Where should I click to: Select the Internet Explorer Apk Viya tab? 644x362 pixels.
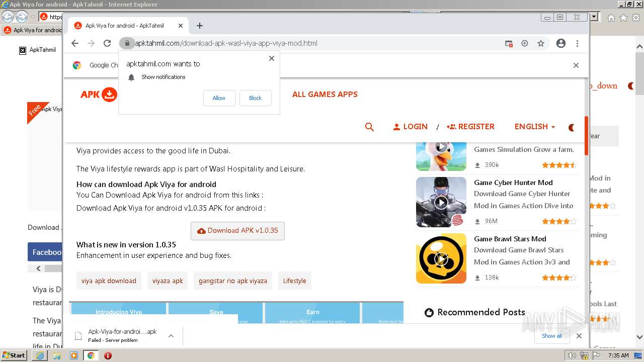point(33,30)
